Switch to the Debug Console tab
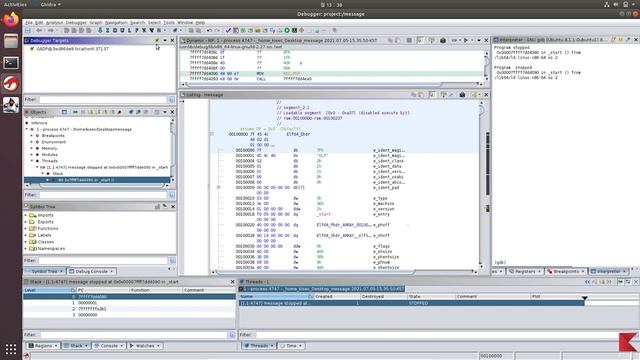The image size is (640, 360). (x=91, y=271)
